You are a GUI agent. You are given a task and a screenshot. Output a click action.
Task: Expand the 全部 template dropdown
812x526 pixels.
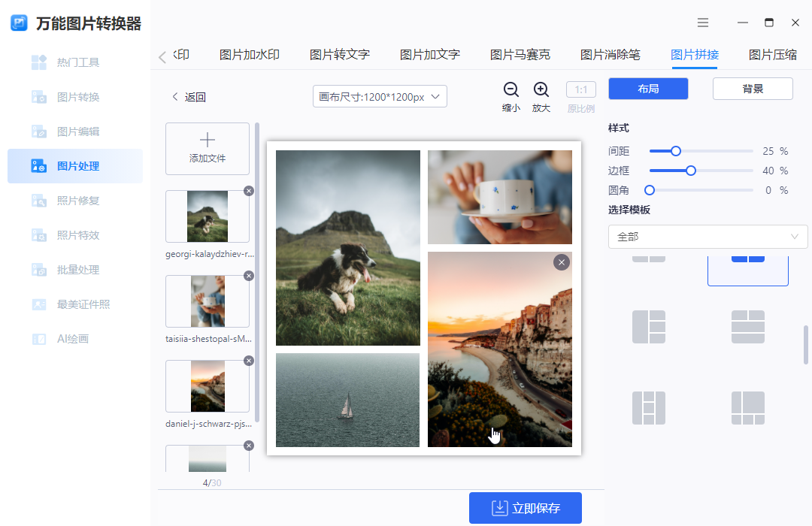tap(707, 236)
